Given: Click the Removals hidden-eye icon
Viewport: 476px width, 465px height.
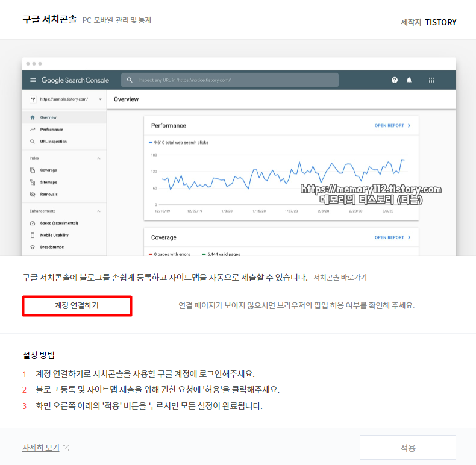Looking at the screenshot, I should tap(33, 195).
